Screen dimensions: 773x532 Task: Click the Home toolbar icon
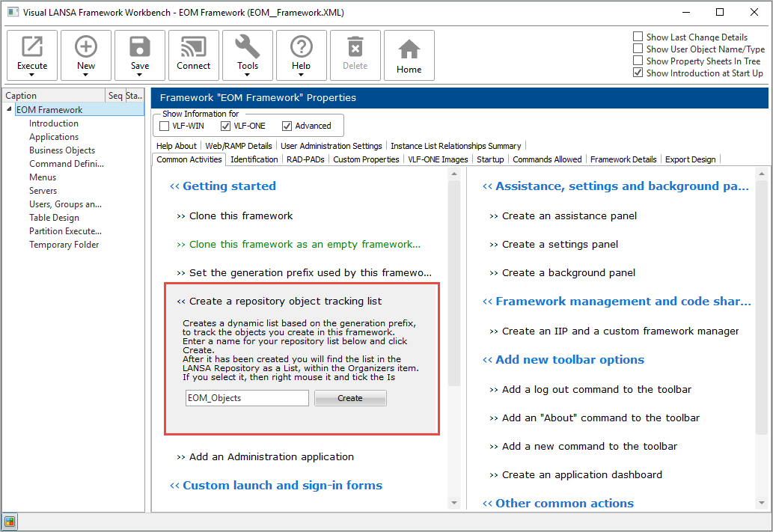pos(409,49)
